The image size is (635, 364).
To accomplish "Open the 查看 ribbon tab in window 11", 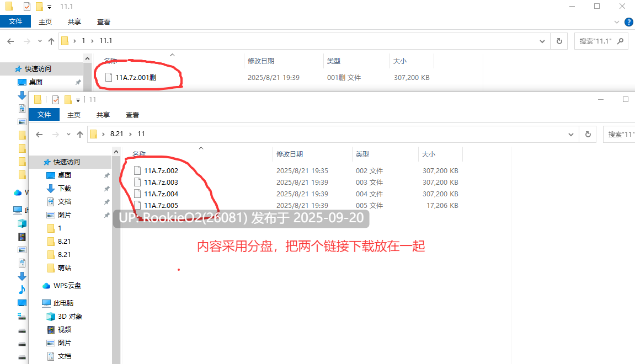I will pos(132,115).
